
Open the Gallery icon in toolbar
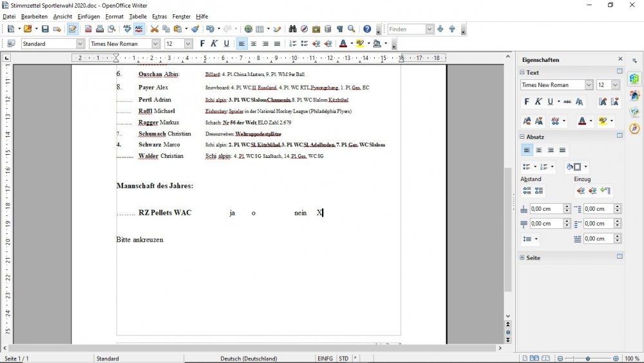coord(316,29)
